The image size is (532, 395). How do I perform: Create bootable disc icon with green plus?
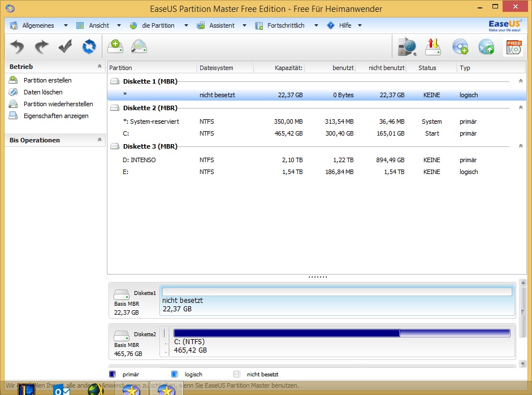460,47
